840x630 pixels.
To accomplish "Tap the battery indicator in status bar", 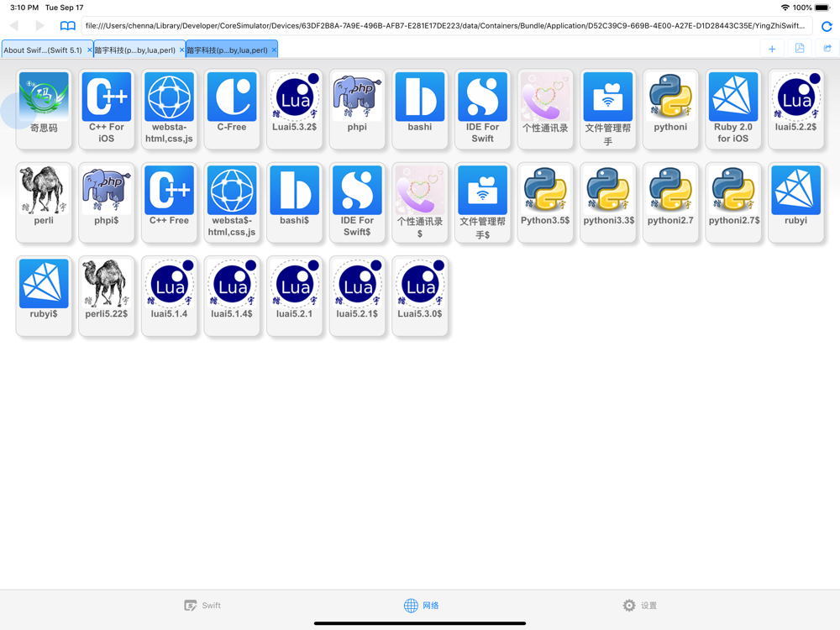I will (x=822, y=8).
